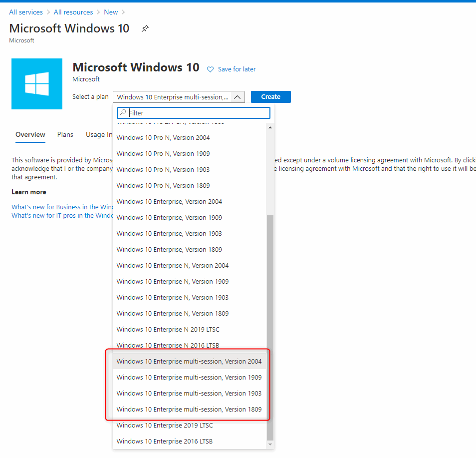The height and width of the screenshot is (458, 476).
Task: Click the search icon in Filter box
Action: coord(123,113)
